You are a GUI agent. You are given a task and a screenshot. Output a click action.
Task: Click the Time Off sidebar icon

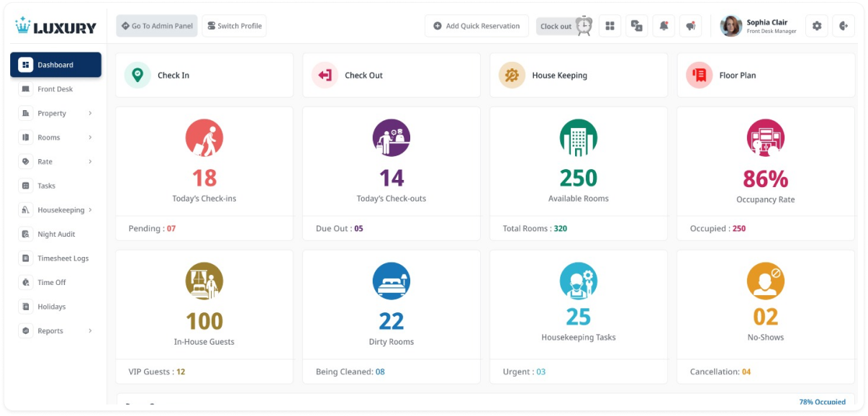pos(26,282)
